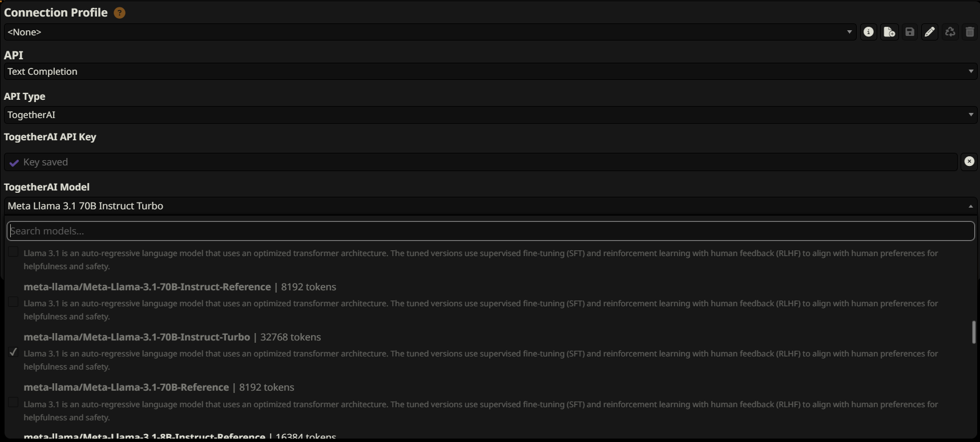Uncheck the Meta-Llama-3.1-70B-Instruct-Turbo checkbox
The width and height of the screenshot is (980, 442).
[x=13, y=352]
